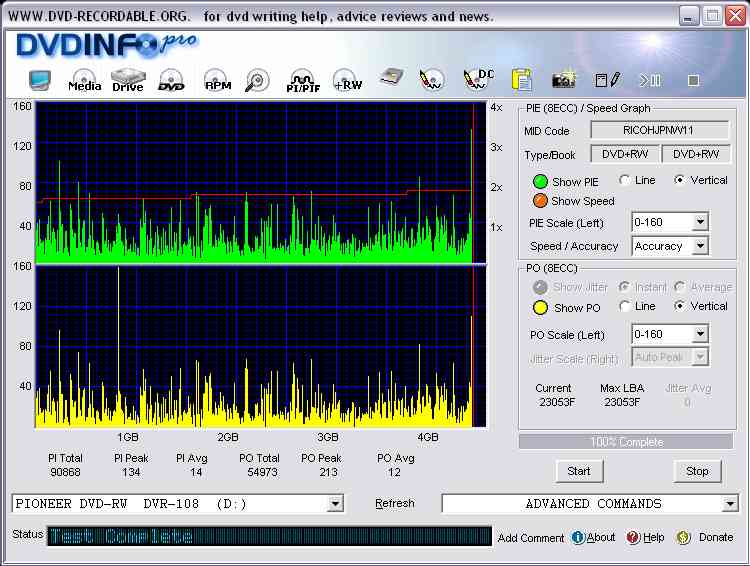Click the PI Total value 90868
The height and width of the screenshot is (566, 750).
65,472
